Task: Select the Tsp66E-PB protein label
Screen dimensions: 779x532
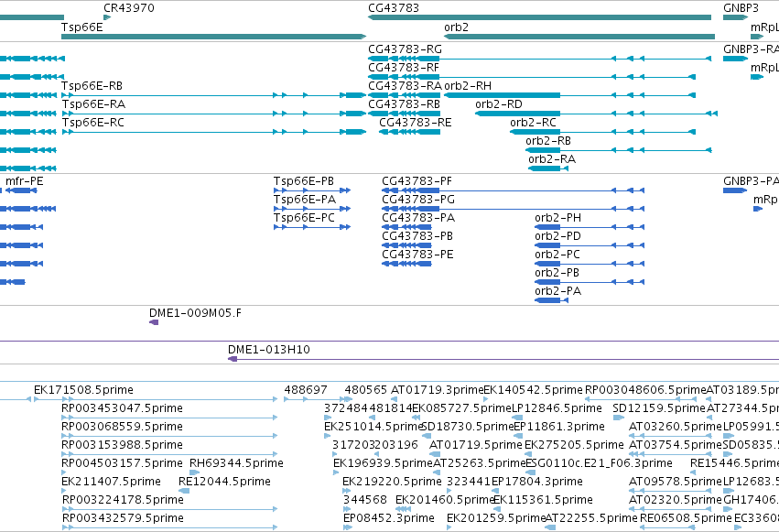Action: click(304, 181)
